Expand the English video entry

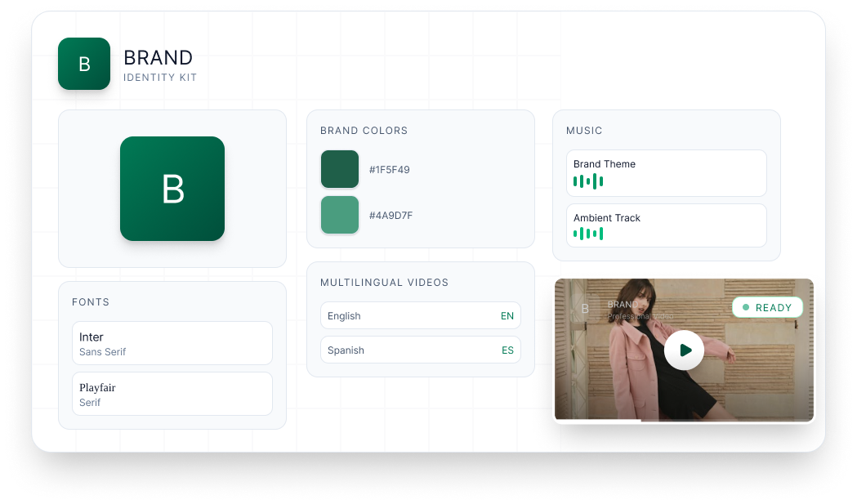coord(420,315)
